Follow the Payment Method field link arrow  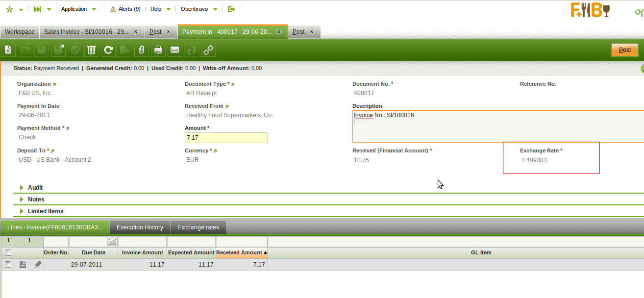pyautogui.click(x=68, y=129)
